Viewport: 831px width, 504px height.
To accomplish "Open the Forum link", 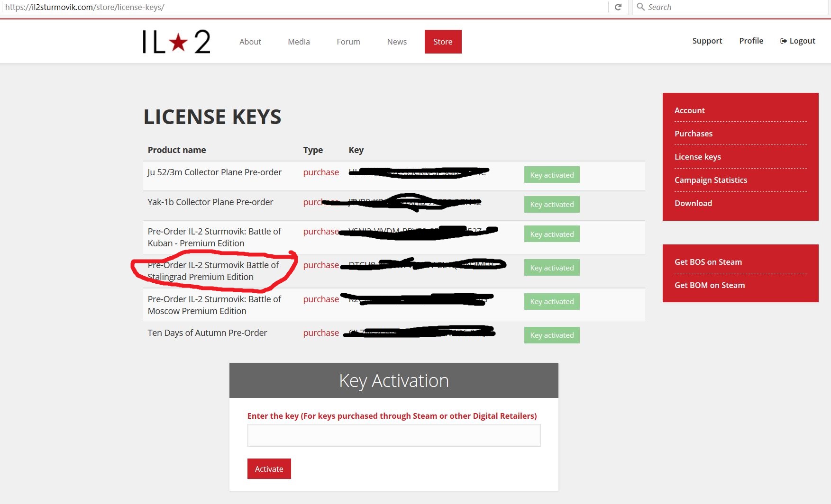I will pos(348,42).
